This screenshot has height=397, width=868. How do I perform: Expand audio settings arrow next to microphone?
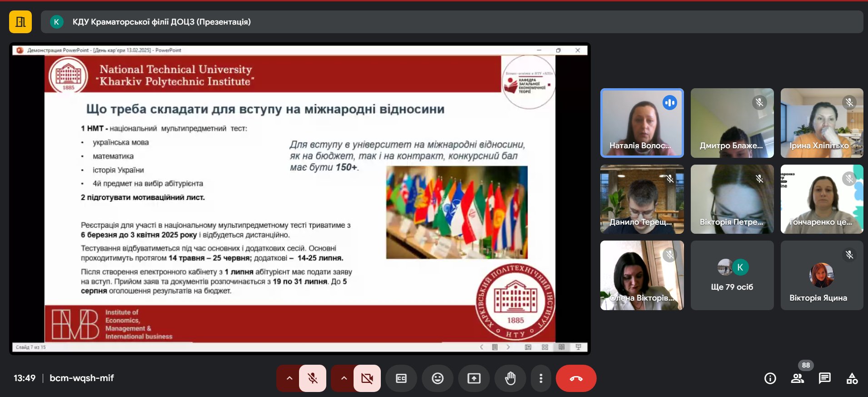point(289,378)
